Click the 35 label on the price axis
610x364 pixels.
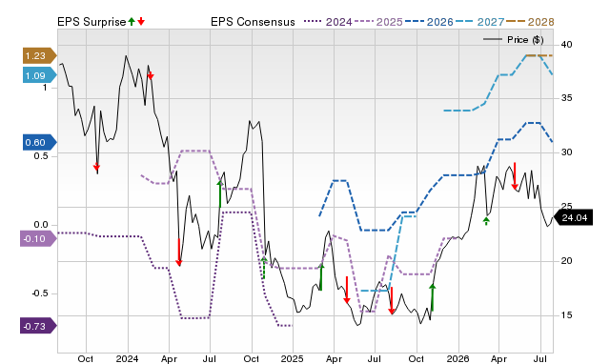pyautogui.click(x=566, y=98)
